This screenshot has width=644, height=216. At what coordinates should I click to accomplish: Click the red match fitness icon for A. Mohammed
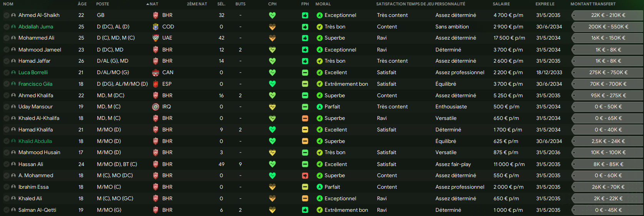coord(305,176)
